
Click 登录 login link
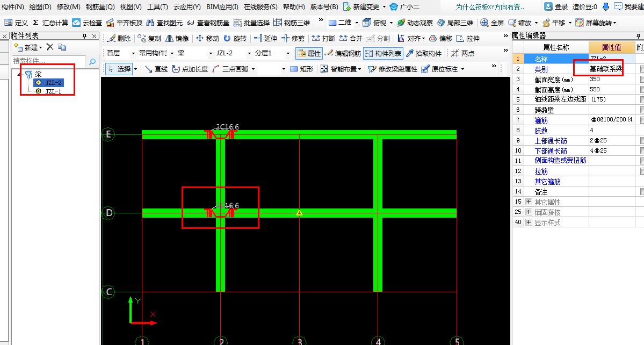click(556, 7)
